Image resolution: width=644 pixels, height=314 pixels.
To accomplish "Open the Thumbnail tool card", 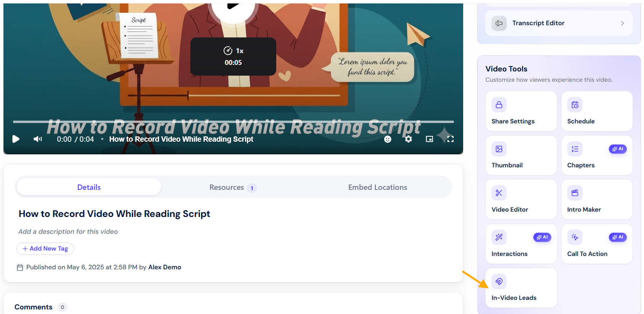I will (x=521, y=155).
